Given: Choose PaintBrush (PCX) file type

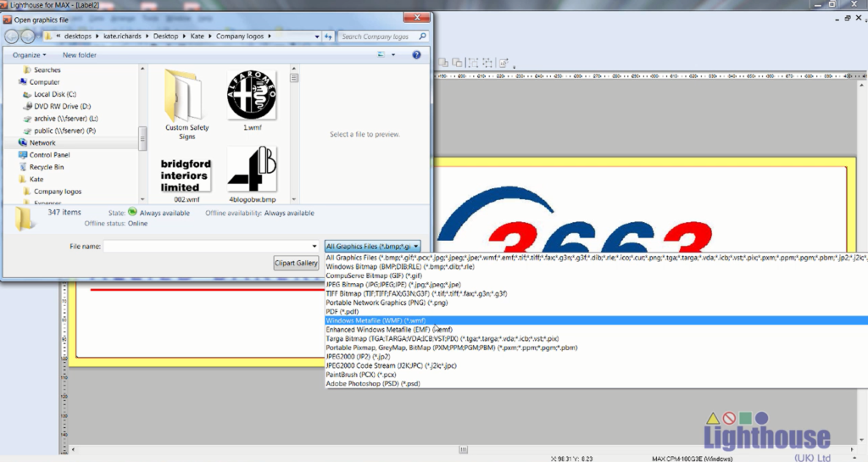Looking at the screenshot, I should 596,375.
